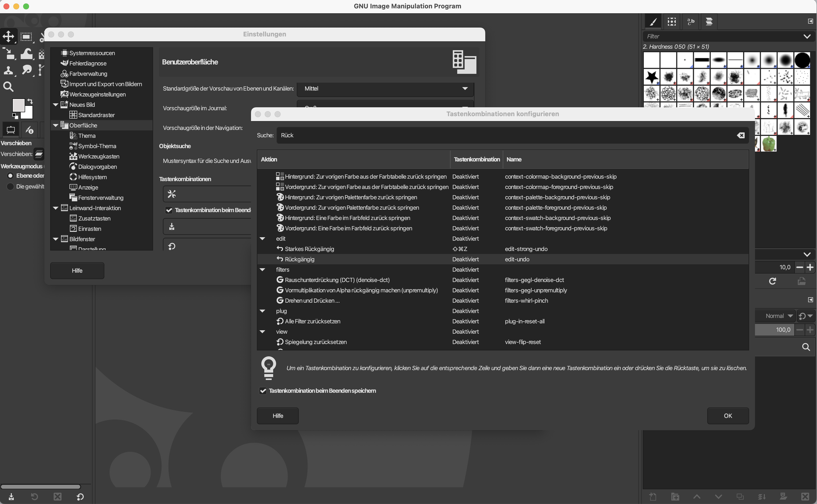Image resolution: width=817 pixels, height=504 pixels.
Task: Select the star brush thumbnail
Action: tap(651, 77)
